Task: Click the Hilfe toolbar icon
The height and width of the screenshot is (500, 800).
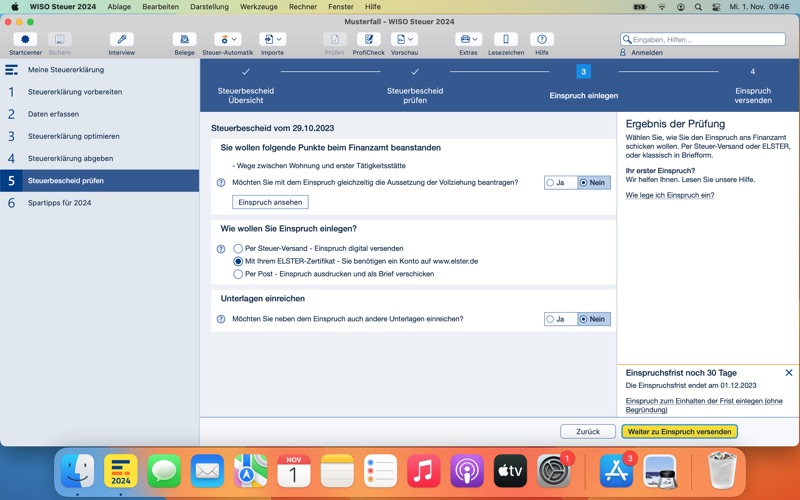Action: (x=542, y=39)
